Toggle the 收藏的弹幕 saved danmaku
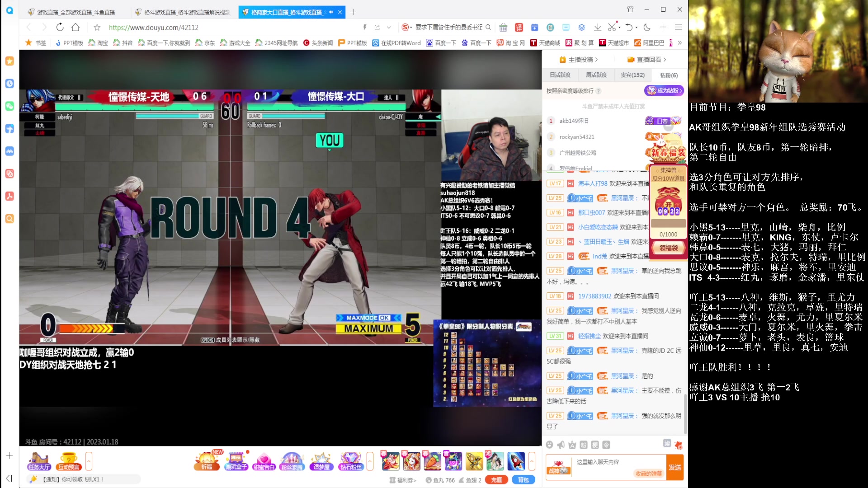 pos(649,474)
